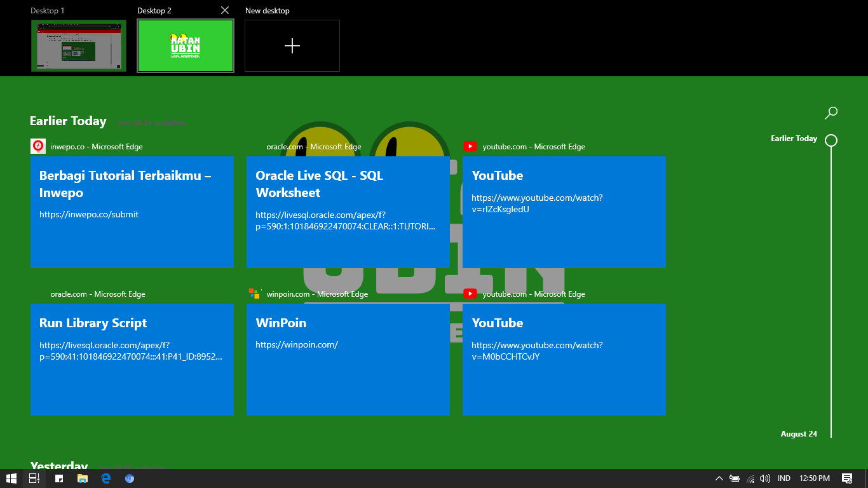Open File Explorer from the taskbar
This screenshot has height=488, width=868.
(83, 478)
